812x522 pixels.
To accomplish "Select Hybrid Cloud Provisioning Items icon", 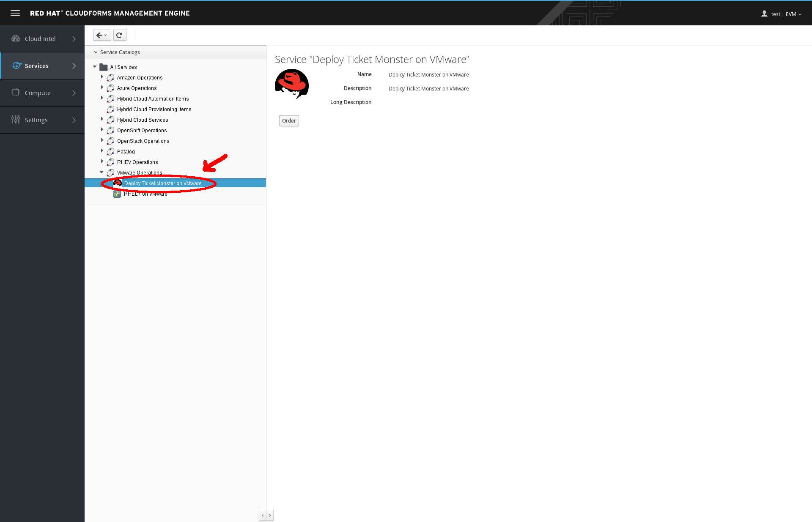I will coord(110,109).
